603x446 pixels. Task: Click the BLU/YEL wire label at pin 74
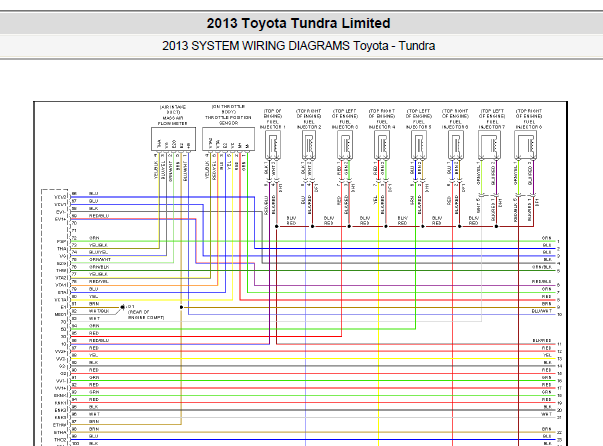click(98, 252)
